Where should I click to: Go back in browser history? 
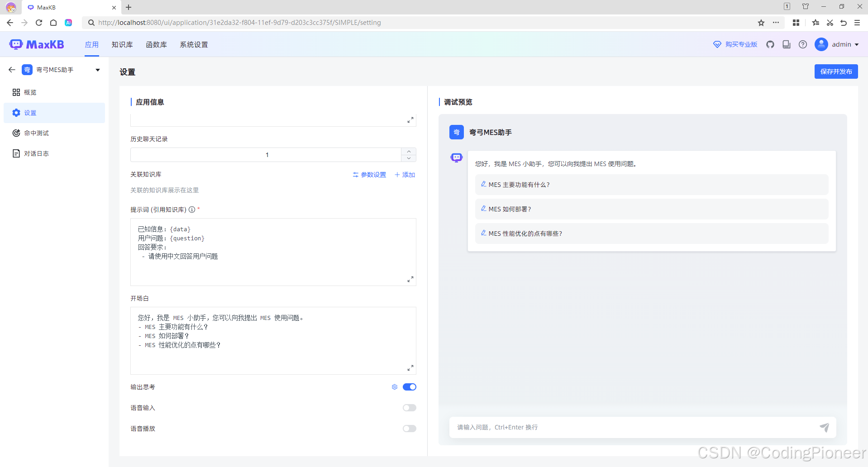point(10,23)
